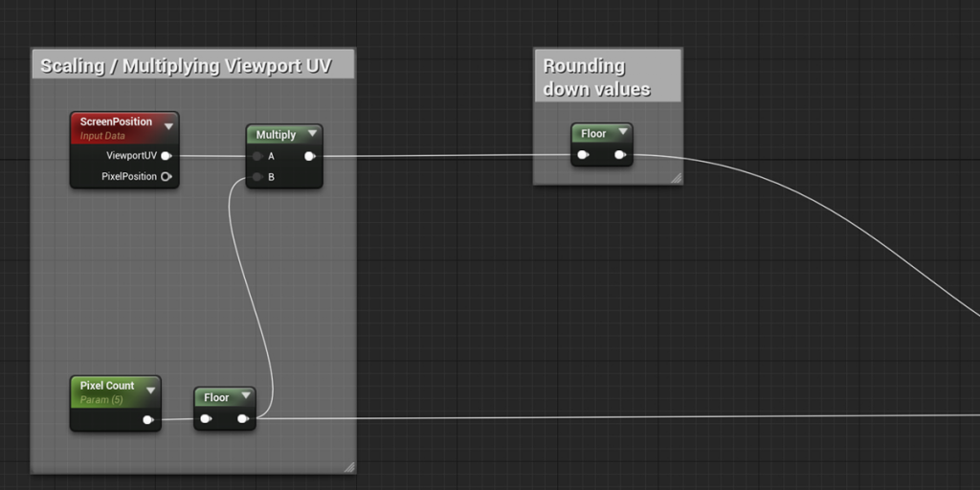The image size is (980, 490).
Task: Click output pin of the Floor node beside Pixel Count
Action: (x=243, y=418)
